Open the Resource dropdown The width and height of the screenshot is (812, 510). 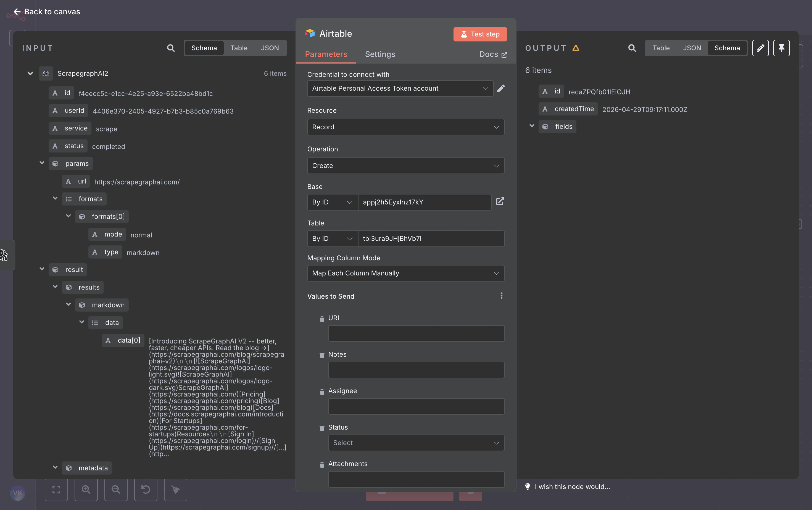[x=406, y=127]
